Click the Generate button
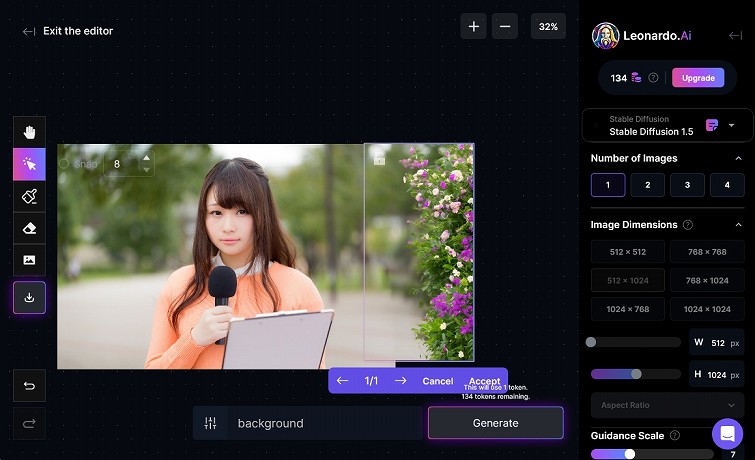The image size is (755, 460). pyautogui.click(x=495, y=423)
